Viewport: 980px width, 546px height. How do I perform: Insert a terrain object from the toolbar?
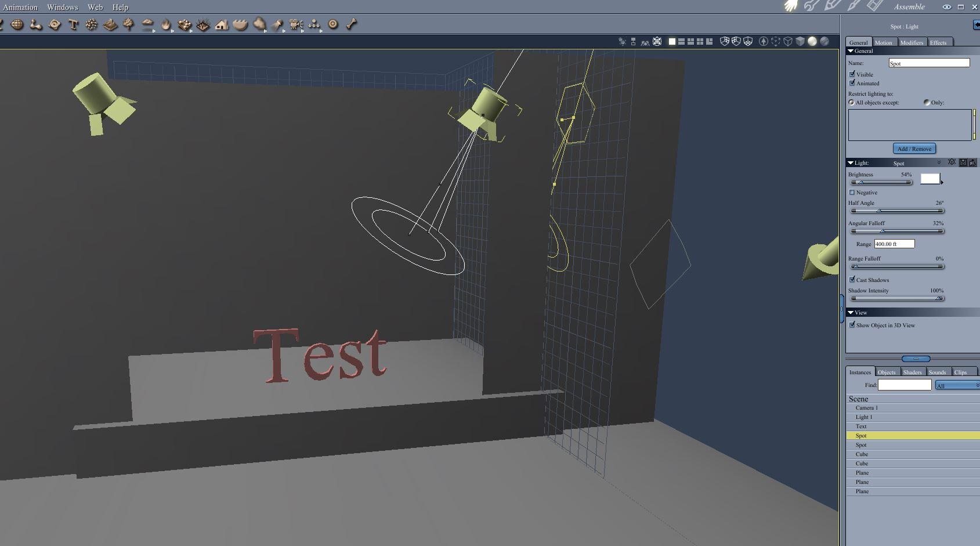coord(110,24)
